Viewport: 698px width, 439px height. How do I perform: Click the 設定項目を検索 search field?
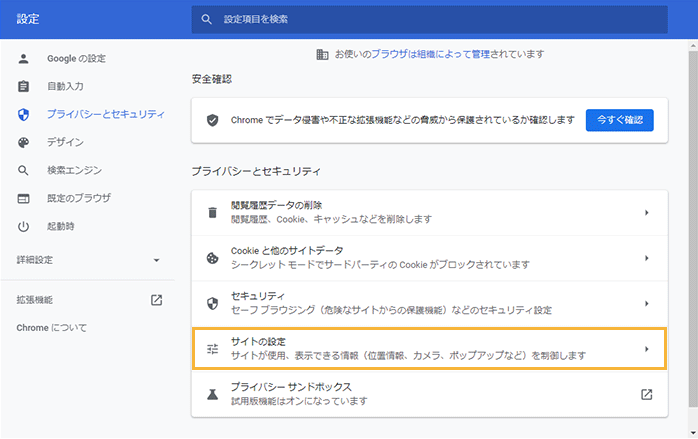[x=430, y=19]
